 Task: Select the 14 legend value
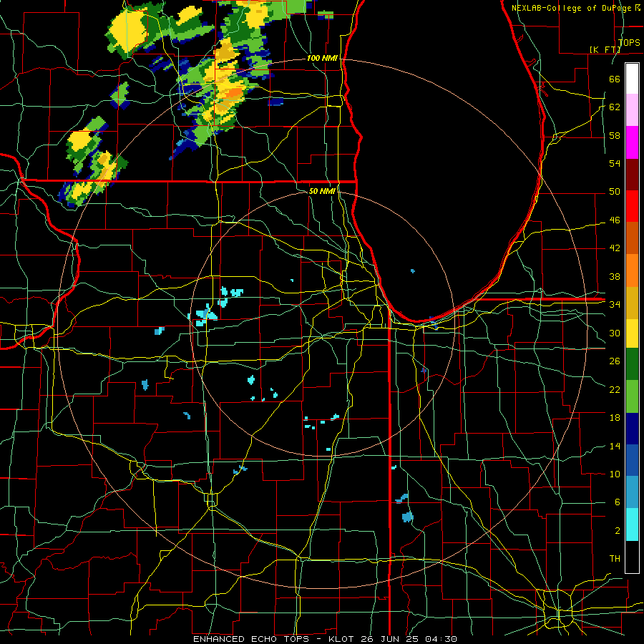[615, 447]
